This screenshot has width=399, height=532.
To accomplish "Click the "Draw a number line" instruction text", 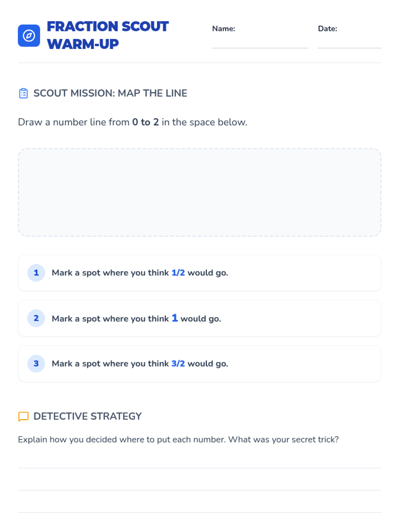I will coord(132,122).
